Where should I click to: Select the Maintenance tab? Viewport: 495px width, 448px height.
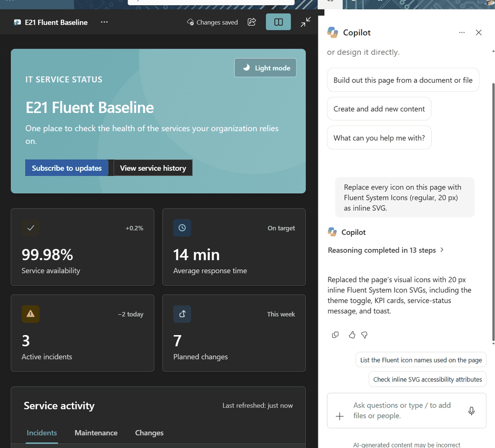coord(96,433)
